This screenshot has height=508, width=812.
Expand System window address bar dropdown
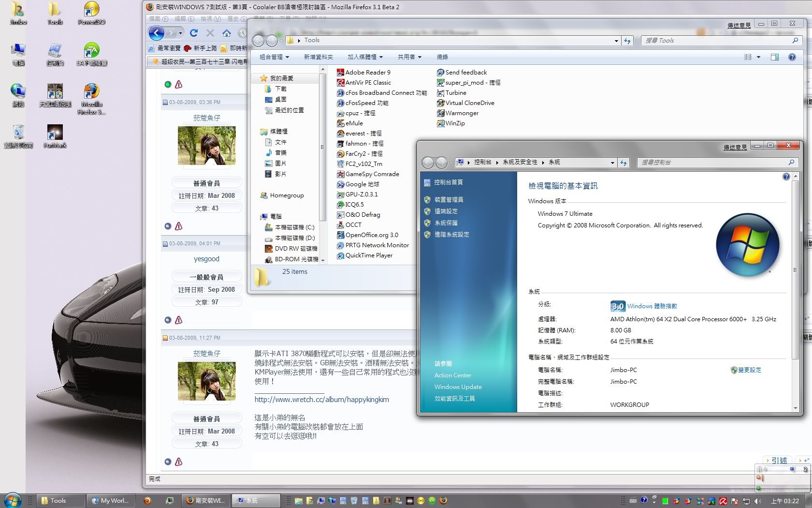(612, 163)
